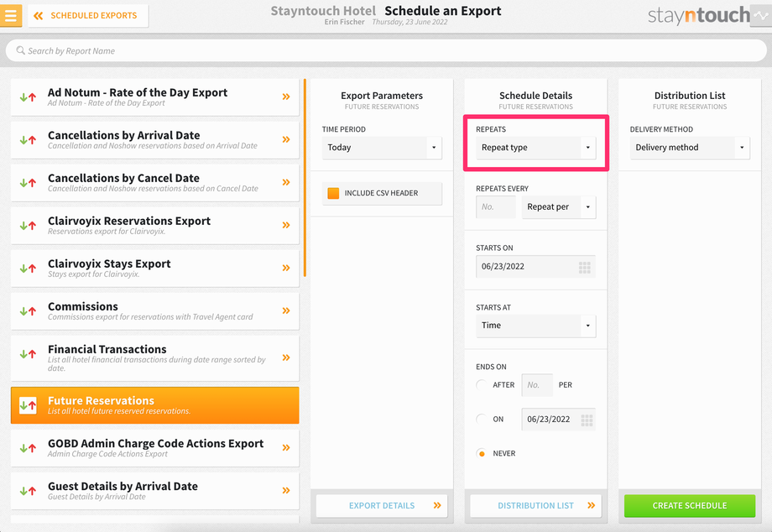772x532 pixels.
Task: Click the green Create Schedule button
Action: 690,506
